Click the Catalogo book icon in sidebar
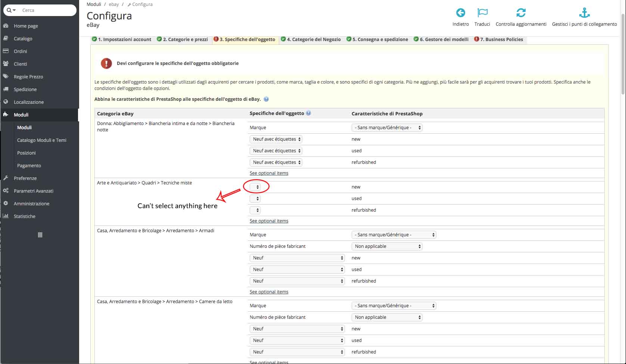This screenshot has height=364, width=626. click(6, 38)
